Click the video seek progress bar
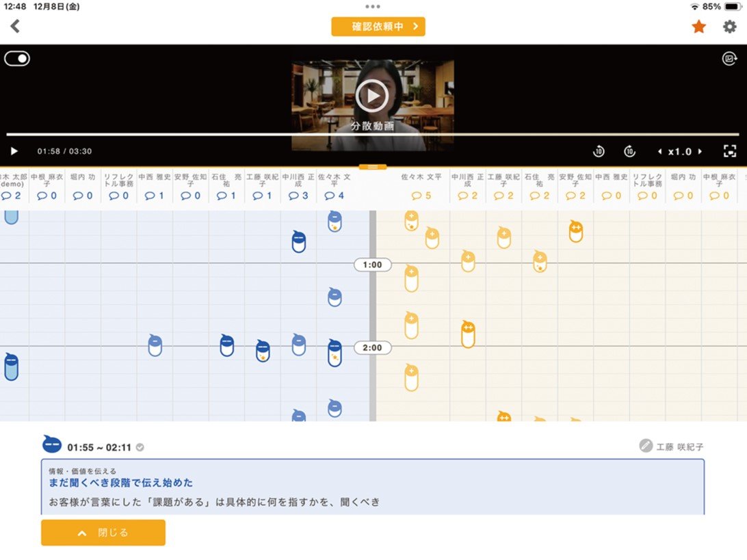The image size is (747, 560). click(373, 135)
